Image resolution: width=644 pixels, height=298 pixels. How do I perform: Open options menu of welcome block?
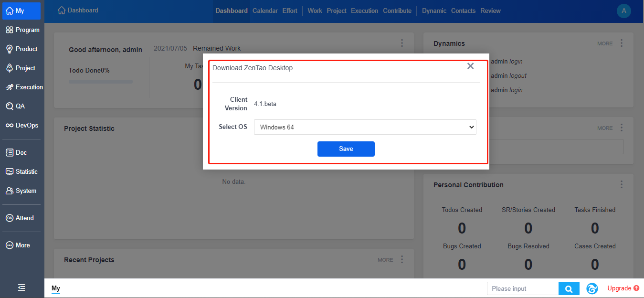point(402,43)
